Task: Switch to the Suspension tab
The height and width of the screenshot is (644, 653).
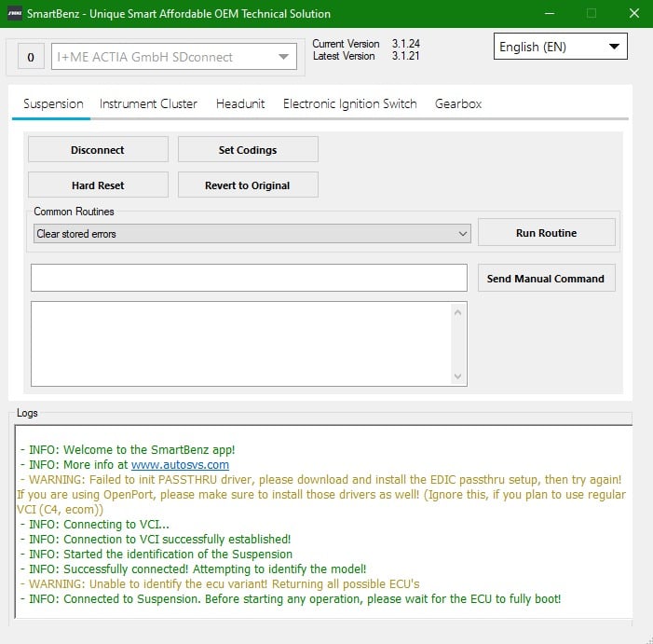Action: coord(53,103)
